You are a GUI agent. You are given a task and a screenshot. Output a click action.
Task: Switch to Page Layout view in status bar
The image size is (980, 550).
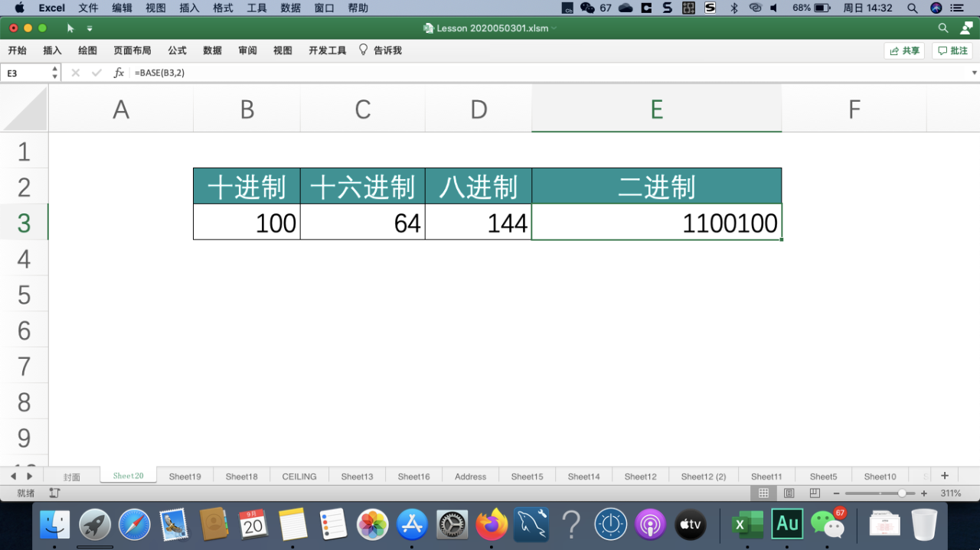click(789, 493)
